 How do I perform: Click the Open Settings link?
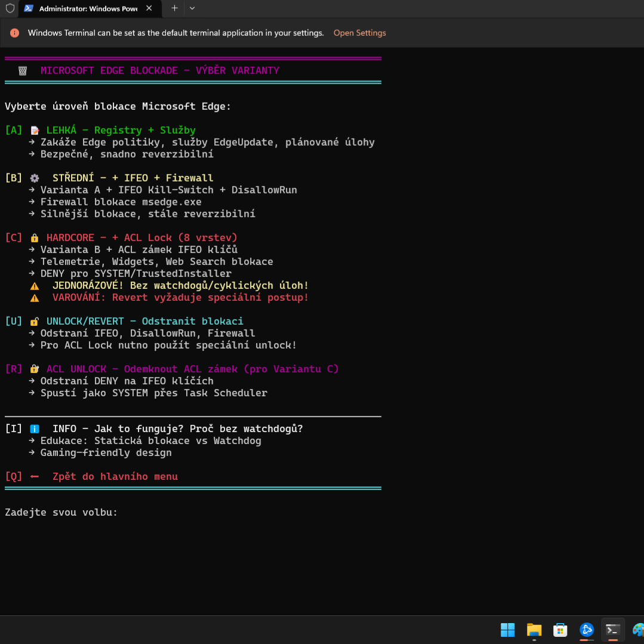(359, 33)
